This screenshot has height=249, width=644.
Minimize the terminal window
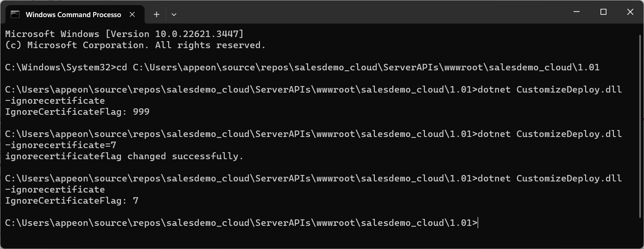[576, 12]
